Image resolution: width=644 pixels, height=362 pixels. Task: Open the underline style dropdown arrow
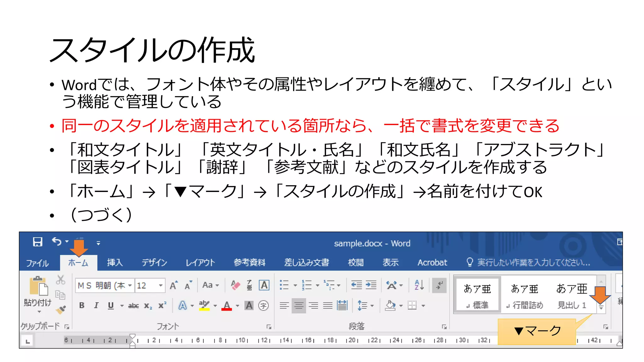click(122, 305)
